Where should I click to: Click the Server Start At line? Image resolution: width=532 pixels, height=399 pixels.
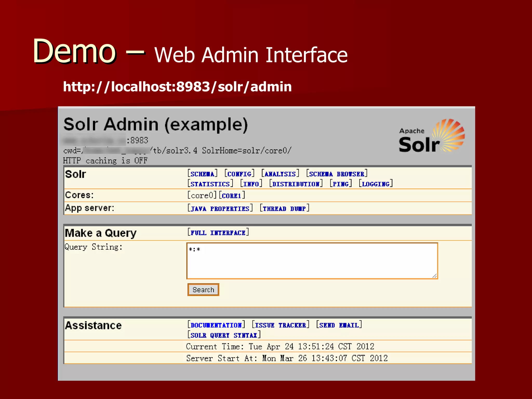pos(287,358)
